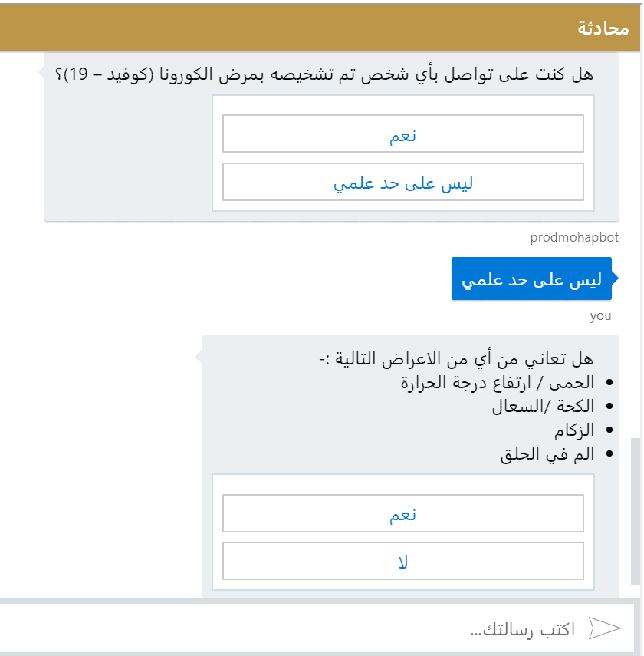This screenshot has width=644, height=656.
Task: Click the الم في الحلق bullet item
Action: (547, 454)
